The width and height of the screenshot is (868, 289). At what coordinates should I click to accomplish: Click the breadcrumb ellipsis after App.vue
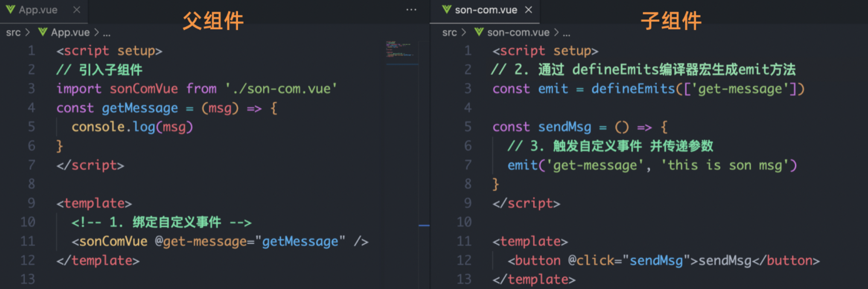[x=106, y=32]
